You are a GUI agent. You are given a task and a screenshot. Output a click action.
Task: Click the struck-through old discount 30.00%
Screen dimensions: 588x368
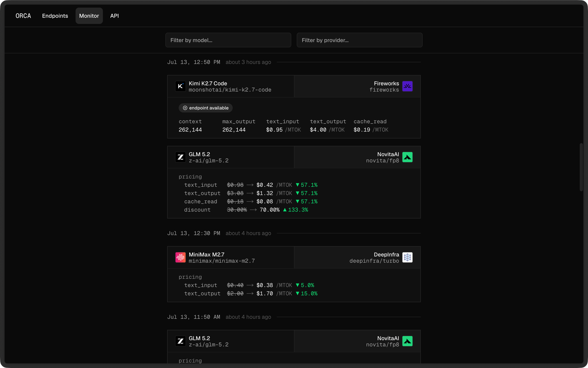pyautogui.click(x=237, y=210)
